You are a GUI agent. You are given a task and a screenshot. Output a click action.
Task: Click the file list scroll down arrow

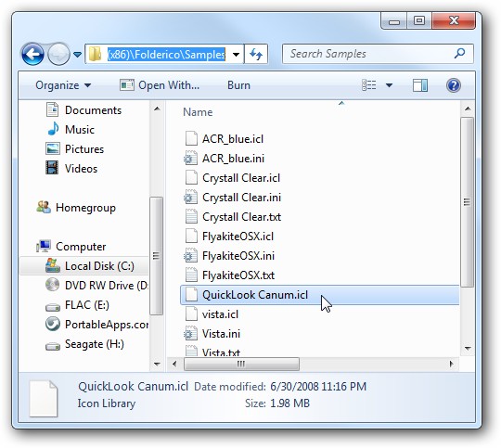click(x=468, y=349)
